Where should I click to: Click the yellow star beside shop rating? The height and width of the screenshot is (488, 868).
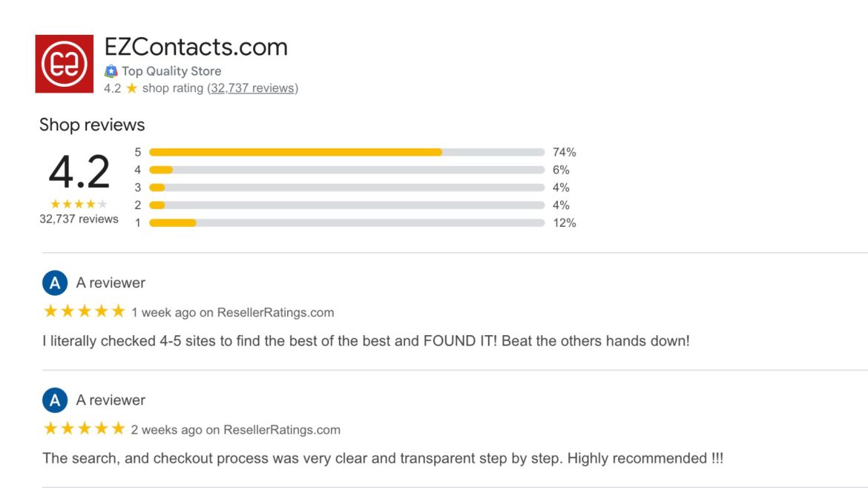(131, 88)
